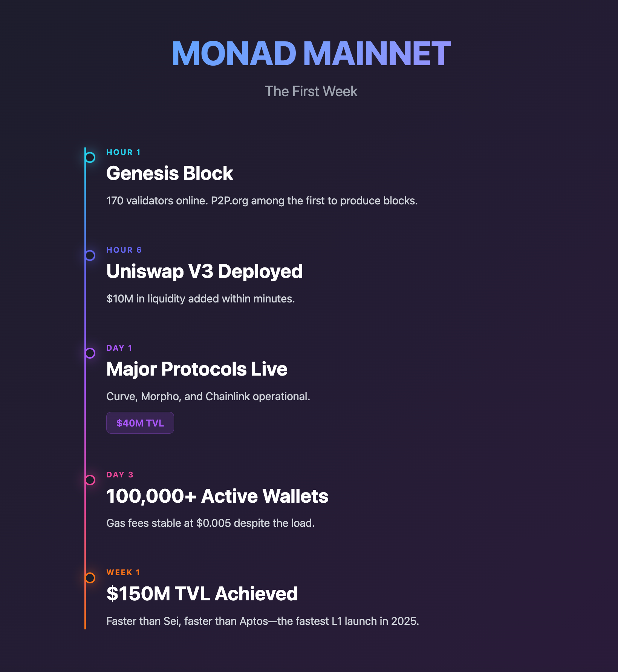
Task: Open the Genesis Block heading
Action: point(170,173)
